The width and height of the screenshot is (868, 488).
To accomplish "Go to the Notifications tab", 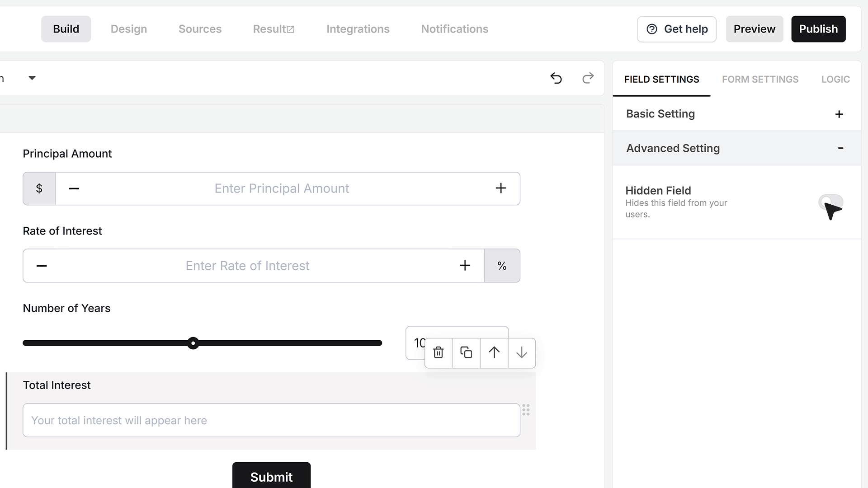I will pyautogui.click(x=455, y=29).
